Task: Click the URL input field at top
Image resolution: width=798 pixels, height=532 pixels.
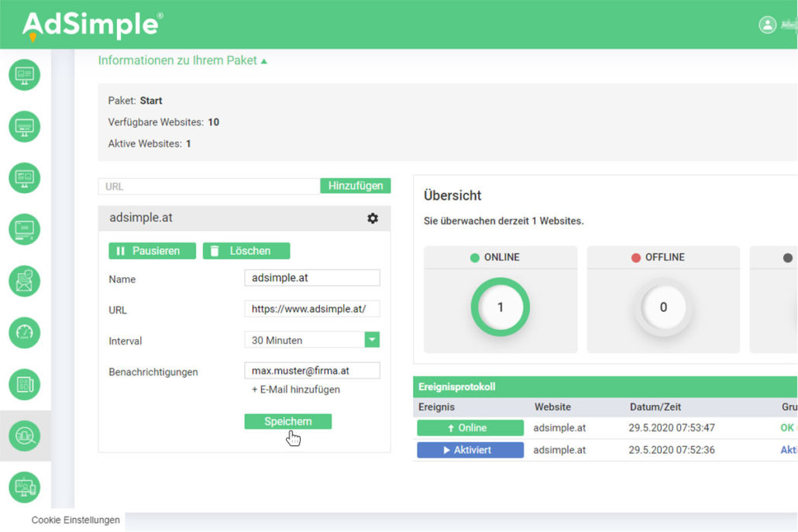Action: pos(209,187)
